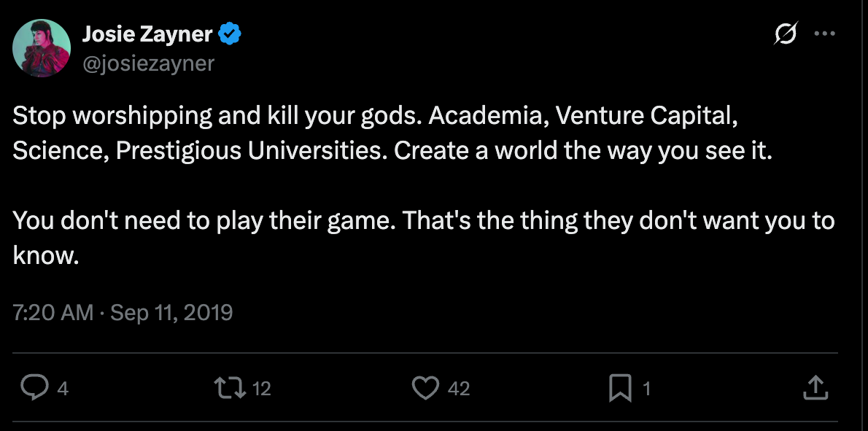Open the more options ellipsis menu

coord(824,34)
